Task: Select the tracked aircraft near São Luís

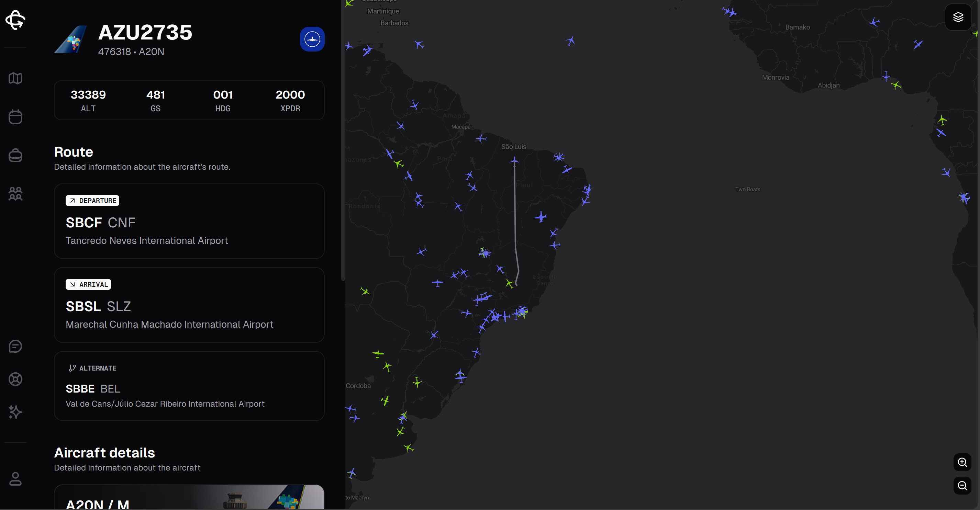Action: click(514, 161)
